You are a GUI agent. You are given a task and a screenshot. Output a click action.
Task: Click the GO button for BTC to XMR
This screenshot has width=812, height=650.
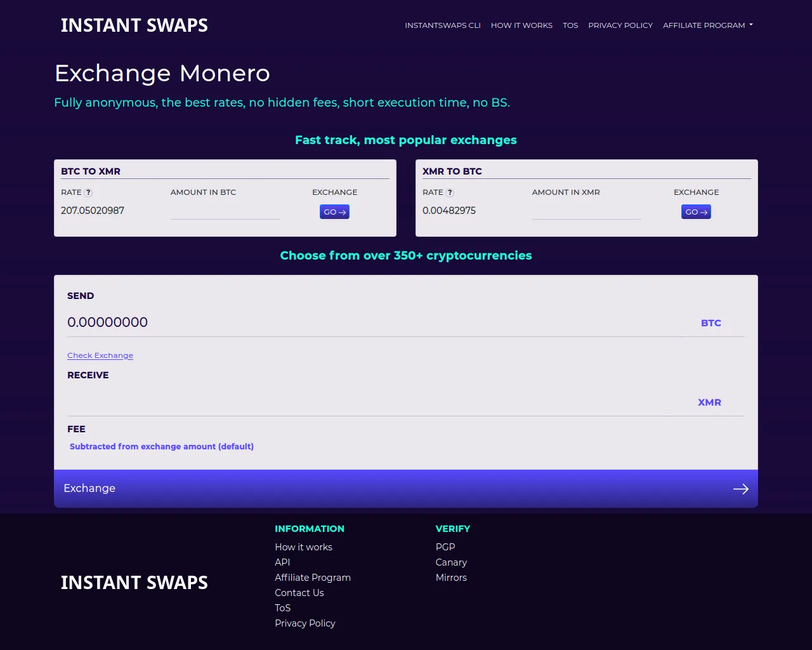(334, 212)
